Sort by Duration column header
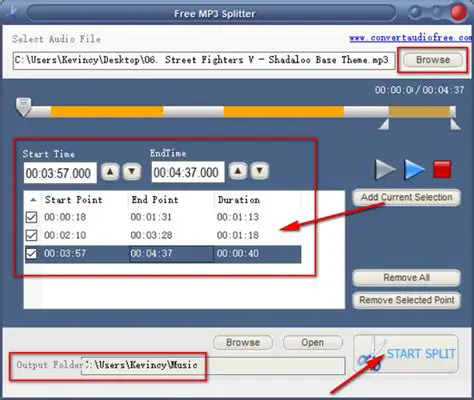Screen dimensions: 474x400 [x=257, y=200]
